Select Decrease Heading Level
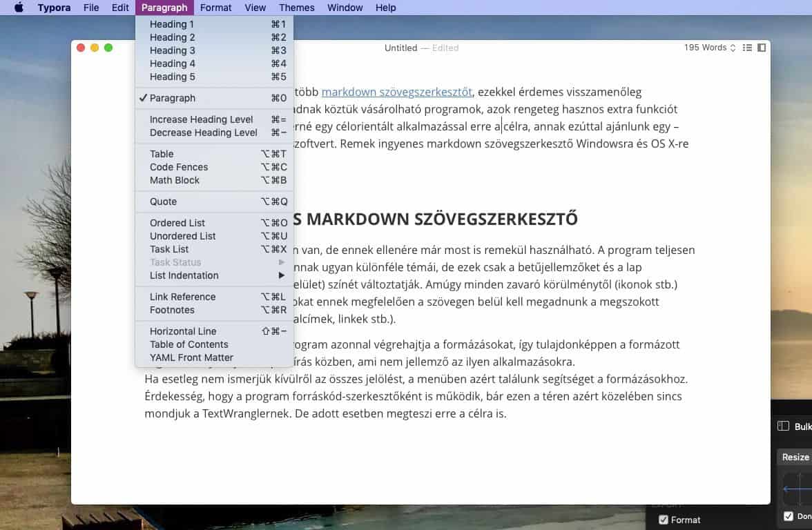This screenshot has height=530, width=812. (x=214, y=132)
